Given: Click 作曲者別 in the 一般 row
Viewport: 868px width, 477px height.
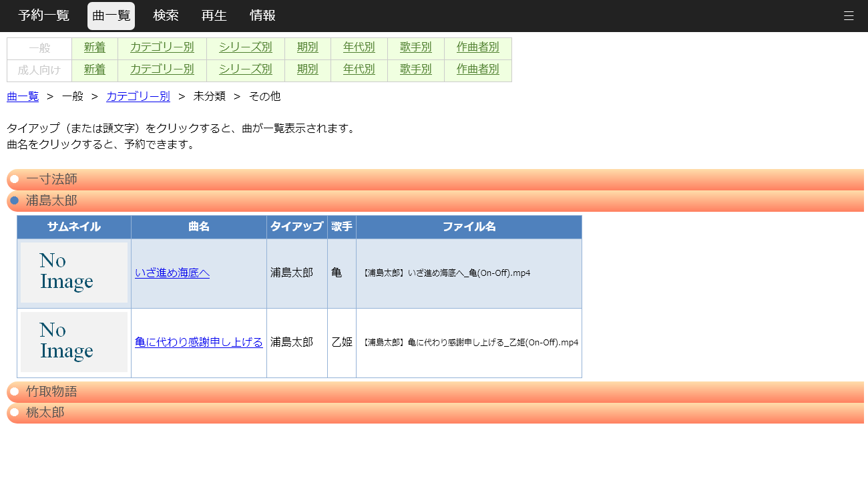Looking at the screenshot, I should (478, 47).
